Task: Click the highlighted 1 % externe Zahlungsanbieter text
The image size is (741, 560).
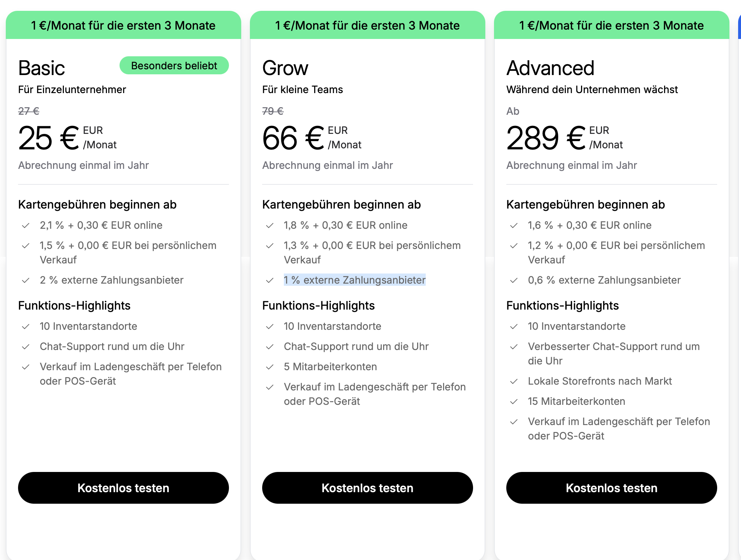Action: (355, 280)
